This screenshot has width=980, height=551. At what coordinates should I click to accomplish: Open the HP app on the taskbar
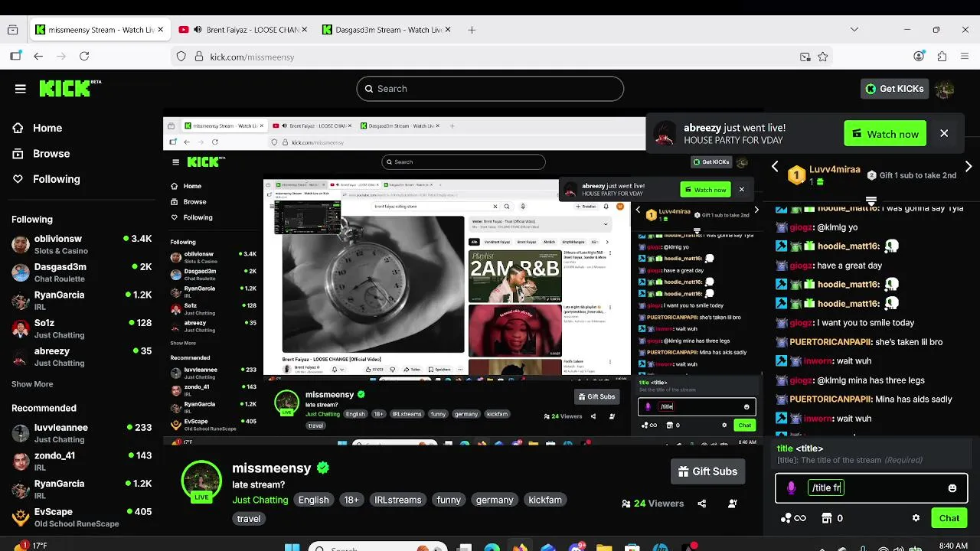(661, 546)
